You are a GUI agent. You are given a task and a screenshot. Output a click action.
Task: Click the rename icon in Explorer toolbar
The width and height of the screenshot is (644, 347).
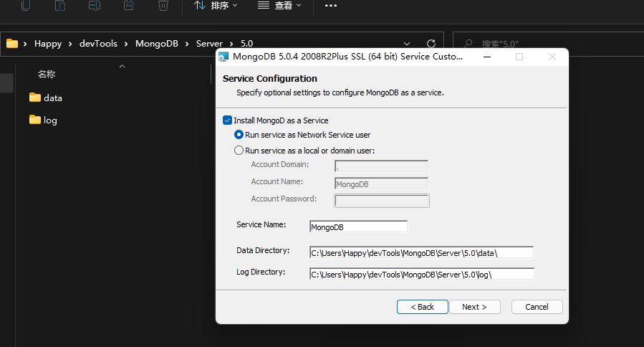[95, 5]
